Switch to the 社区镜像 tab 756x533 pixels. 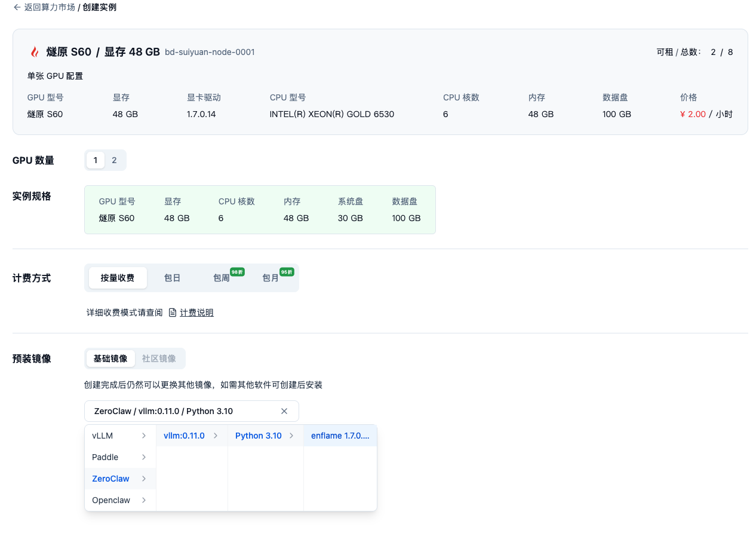click(x=159, y=359)
